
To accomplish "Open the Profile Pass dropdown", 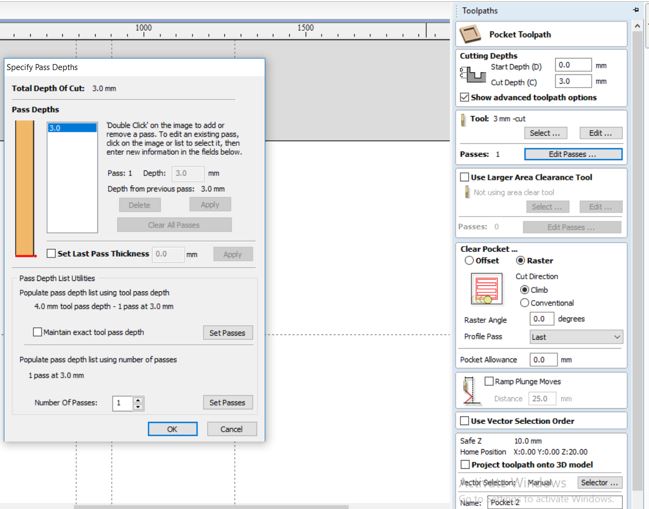I will point(576,337).
